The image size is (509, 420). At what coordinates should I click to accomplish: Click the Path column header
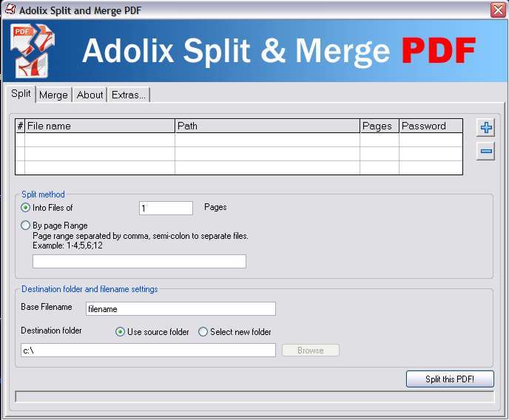pyautogui.click(x=268, y=126)
